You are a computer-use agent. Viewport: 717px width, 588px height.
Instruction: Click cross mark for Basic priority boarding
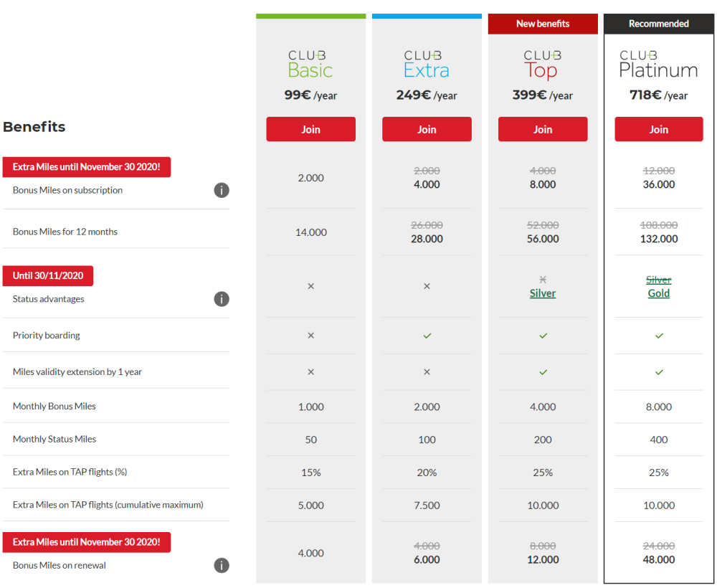click(x=311, y=335)
